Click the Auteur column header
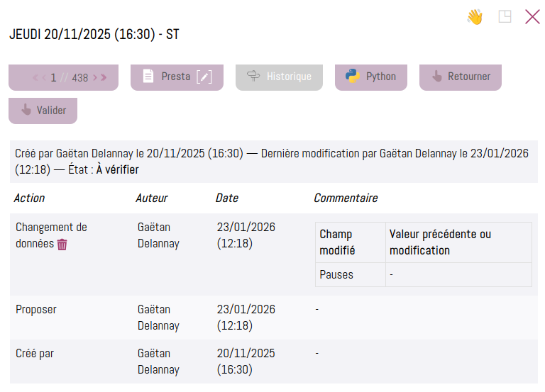Viewport: 545px width, 392px height. click(152, 198)
